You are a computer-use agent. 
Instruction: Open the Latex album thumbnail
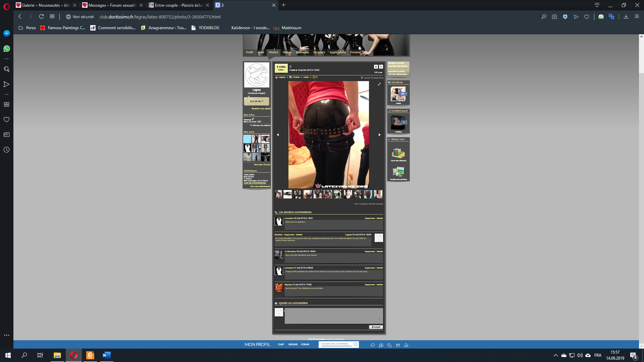(x=398, y=94)
